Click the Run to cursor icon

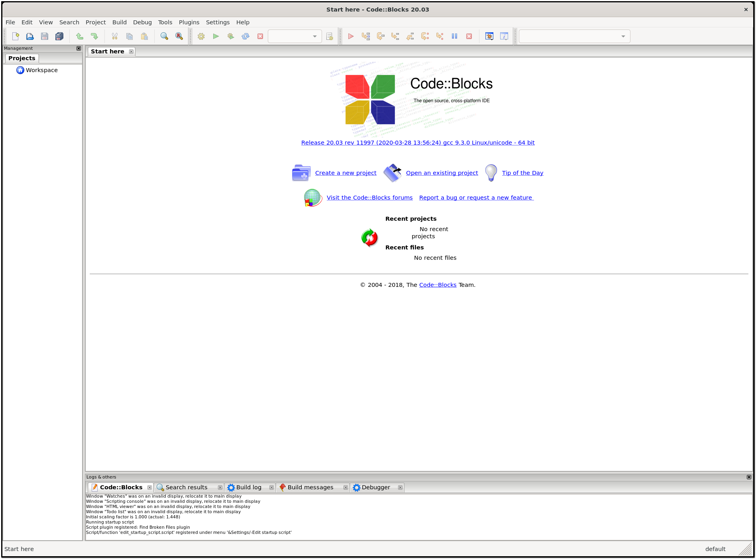(x=366, y=36)
